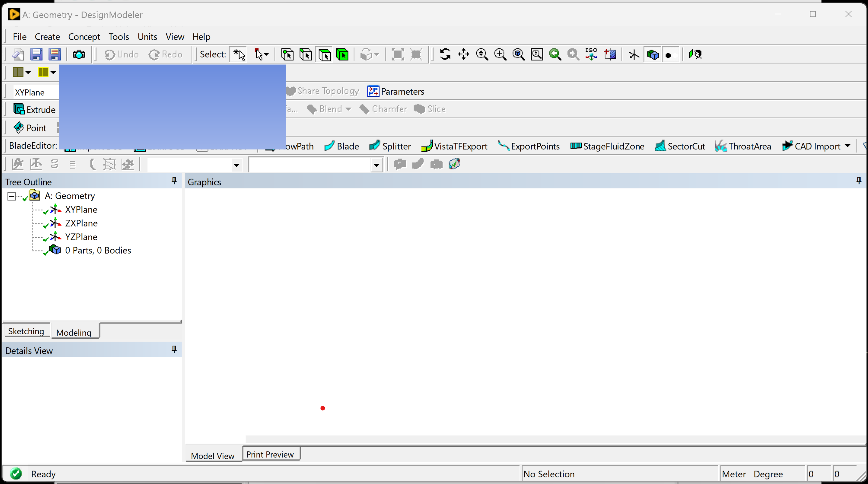Click the Look At Face/Plane icon
This screenshot has width=868, height=484.
click(610, 54)
